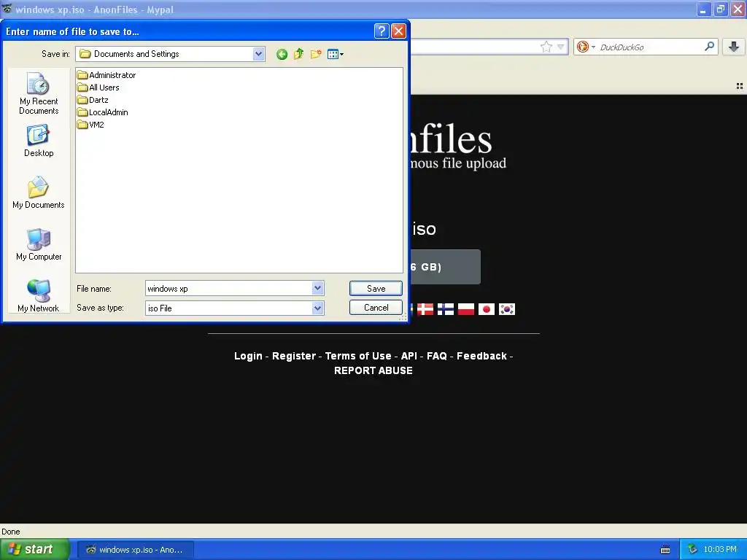Screen dimensions: 747x560
Task: Select the VM2 folder
Action: coord(90,125)
